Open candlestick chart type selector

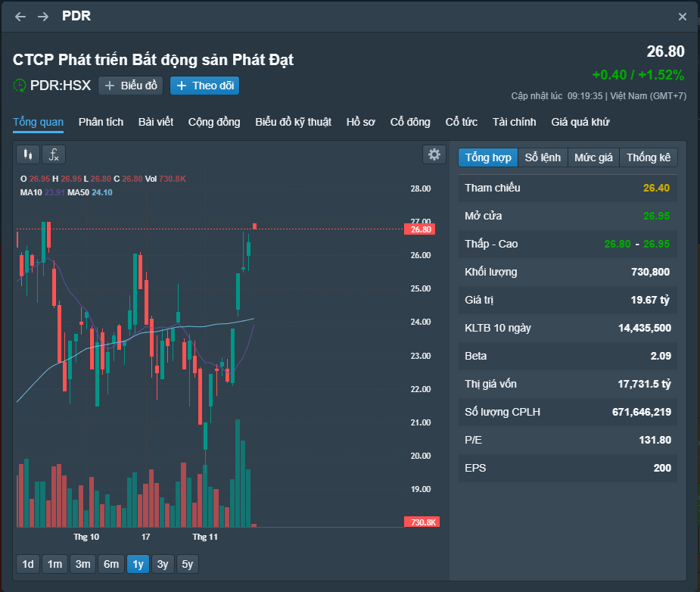click(28, 155)
